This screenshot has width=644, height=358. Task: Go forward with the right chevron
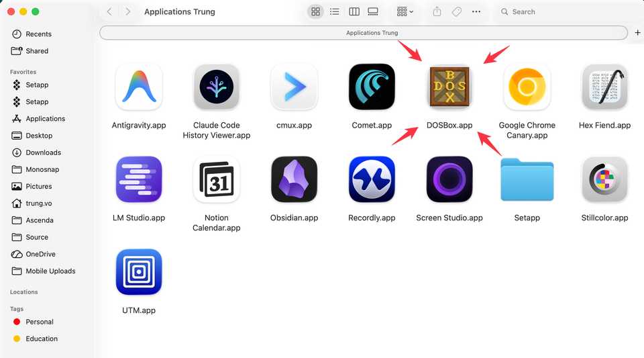(x=127, y=11)
